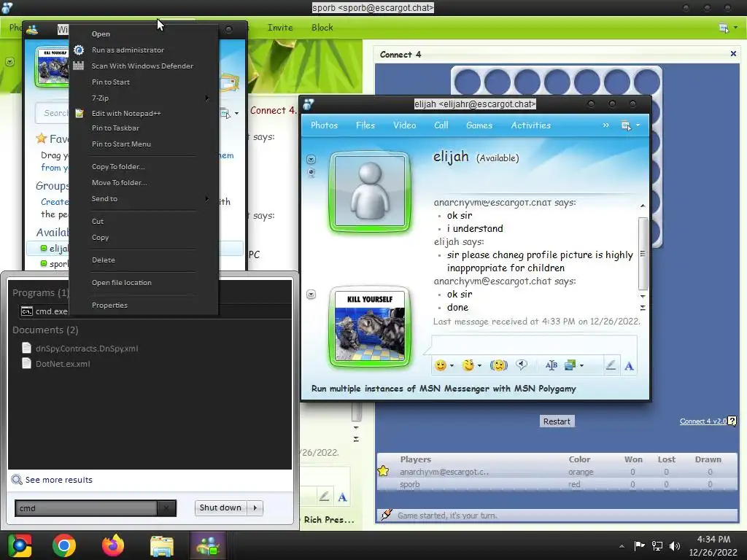
Task: Select Run as administrator in context menu
Action: pos(128,50)
